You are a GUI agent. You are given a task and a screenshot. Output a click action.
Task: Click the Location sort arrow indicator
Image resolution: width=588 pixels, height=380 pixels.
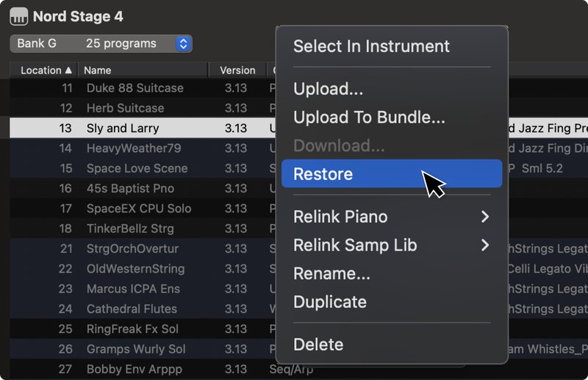(68, 70)
